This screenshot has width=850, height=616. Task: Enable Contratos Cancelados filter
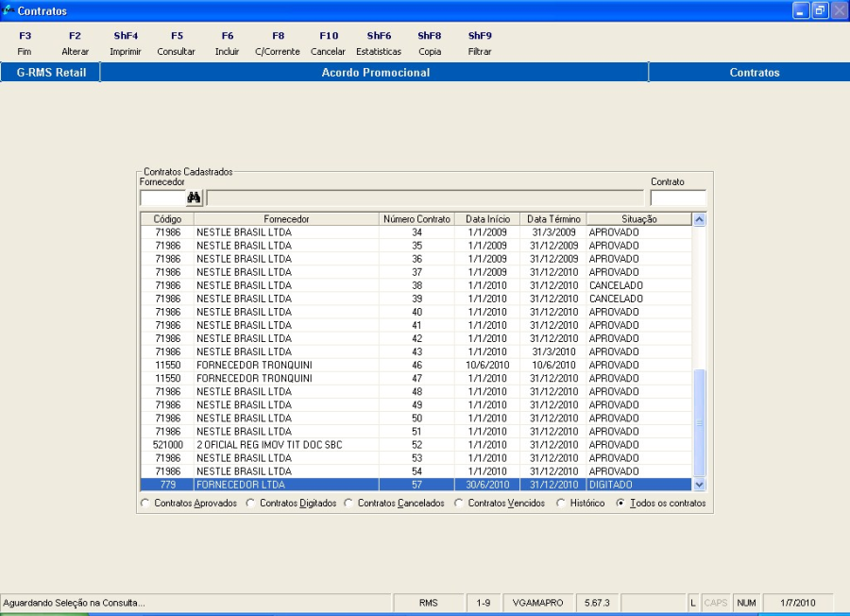click(x=348, y=504)
